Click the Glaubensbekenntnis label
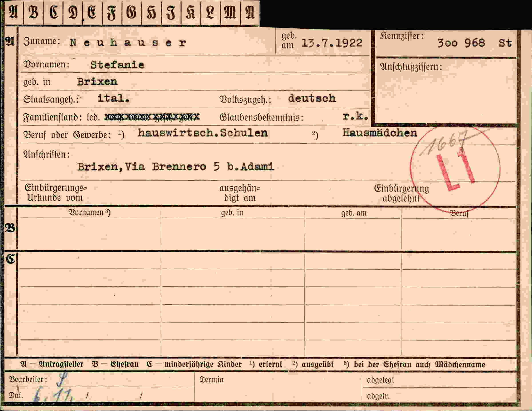532x411 pixels. click(261, 117)
